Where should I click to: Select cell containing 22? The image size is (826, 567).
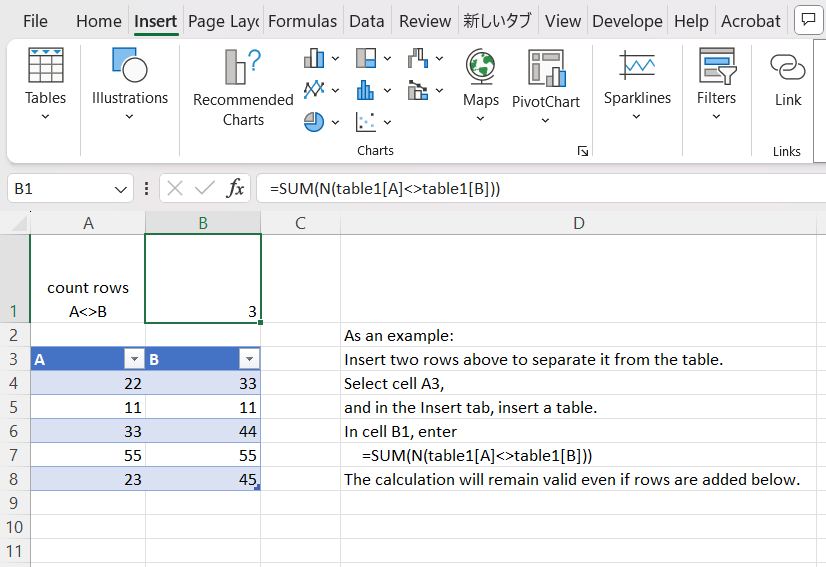click(x=88, y=383)
